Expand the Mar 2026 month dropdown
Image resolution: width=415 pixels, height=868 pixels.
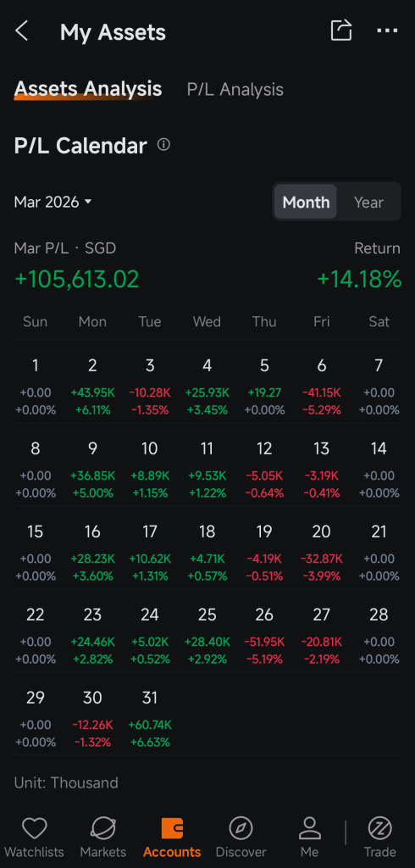coord(53,202)
